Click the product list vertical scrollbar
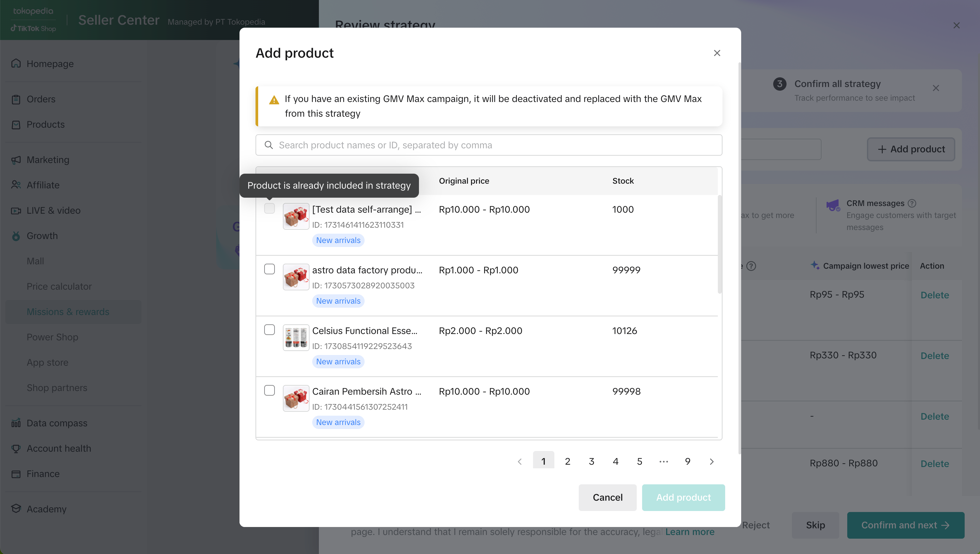 pos(719,244)
